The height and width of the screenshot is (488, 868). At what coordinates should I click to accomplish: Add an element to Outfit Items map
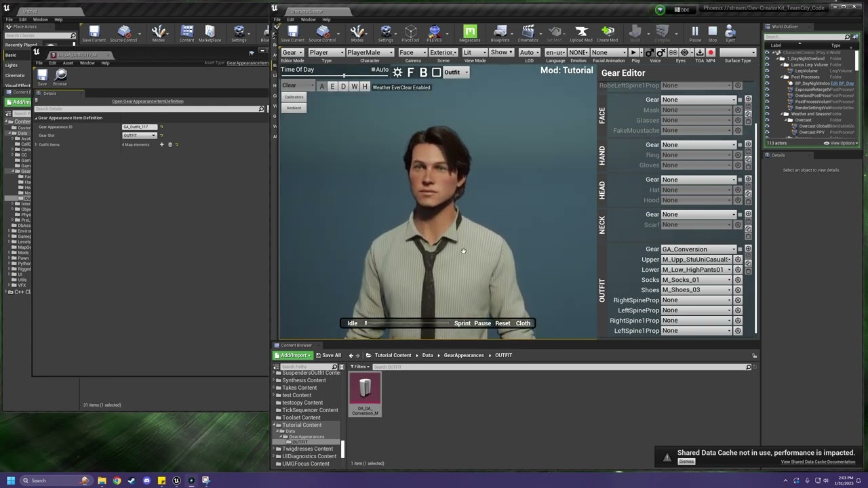[161, 144]
